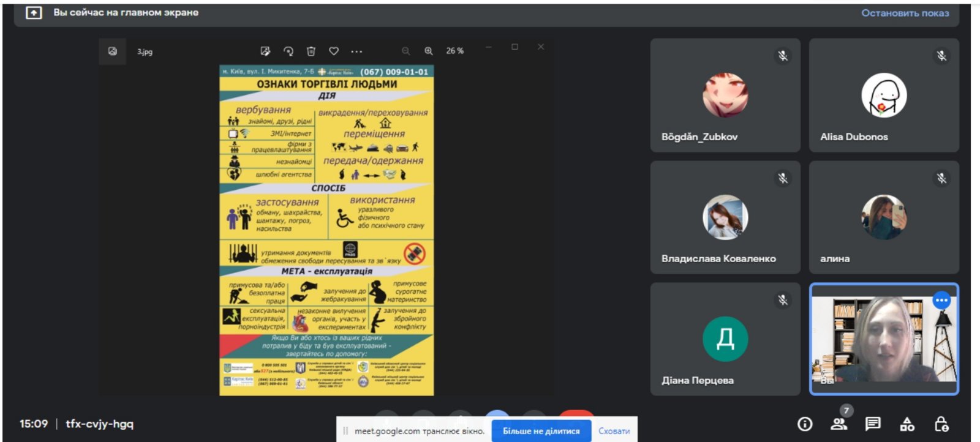Open options menu on your own video tile
The width and height of the screenshot is (980, 442).
tap(941, 300)
